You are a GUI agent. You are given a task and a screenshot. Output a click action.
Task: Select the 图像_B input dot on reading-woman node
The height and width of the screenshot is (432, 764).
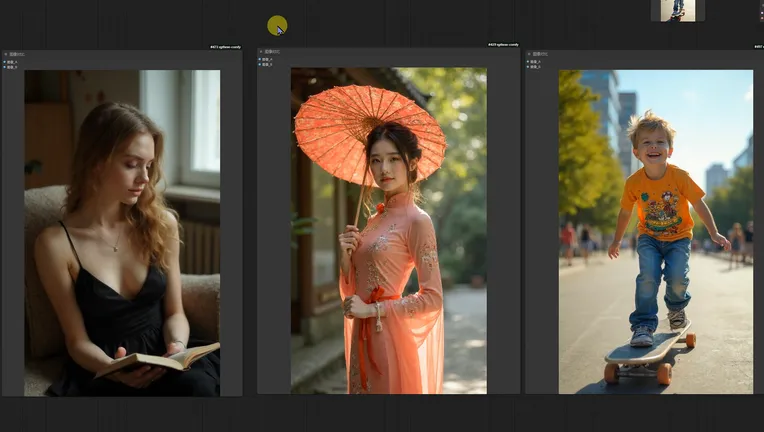pos(5,67)
